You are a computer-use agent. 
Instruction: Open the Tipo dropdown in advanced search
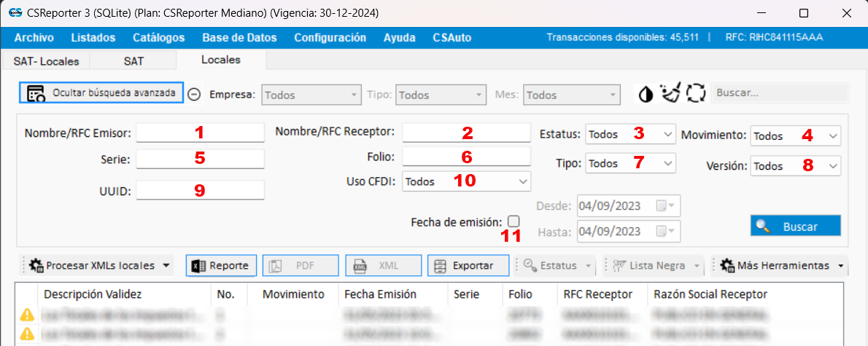630,164
